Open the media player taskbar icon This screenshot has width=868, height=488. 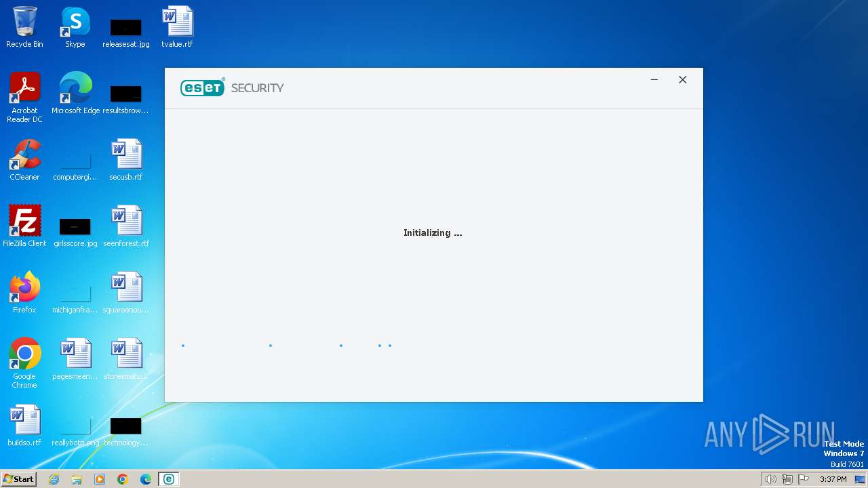100,479
